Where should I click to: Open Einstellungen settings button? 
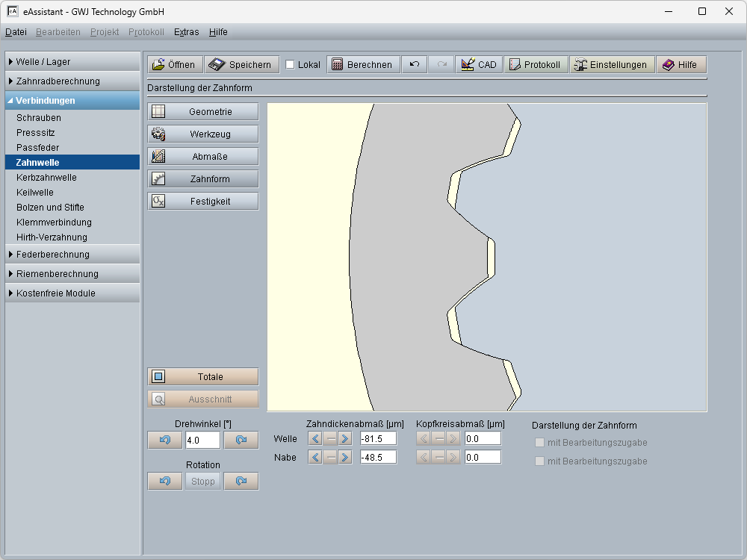click(x=612, y=65)
